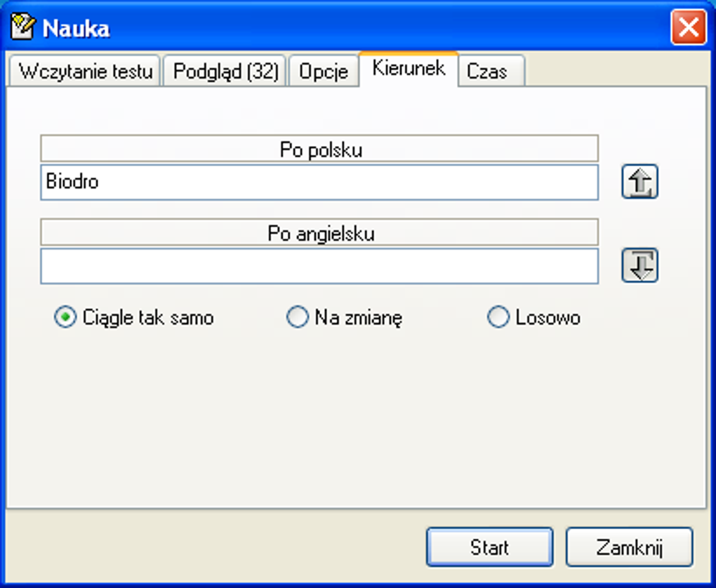Close the Nauka window with the red X
The height and width of the screenshot is (588, 716).
pos(688,28)
